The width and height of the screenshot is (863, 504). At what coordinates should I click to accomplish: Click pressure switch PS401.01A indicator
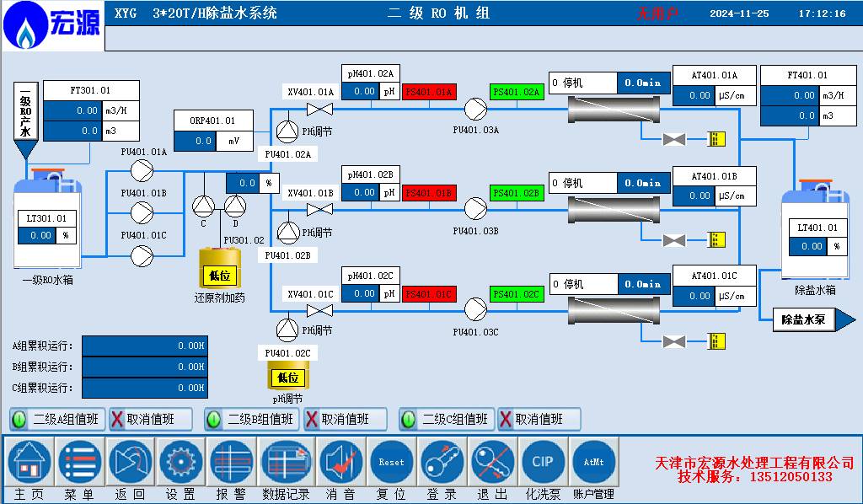[429, 92]
